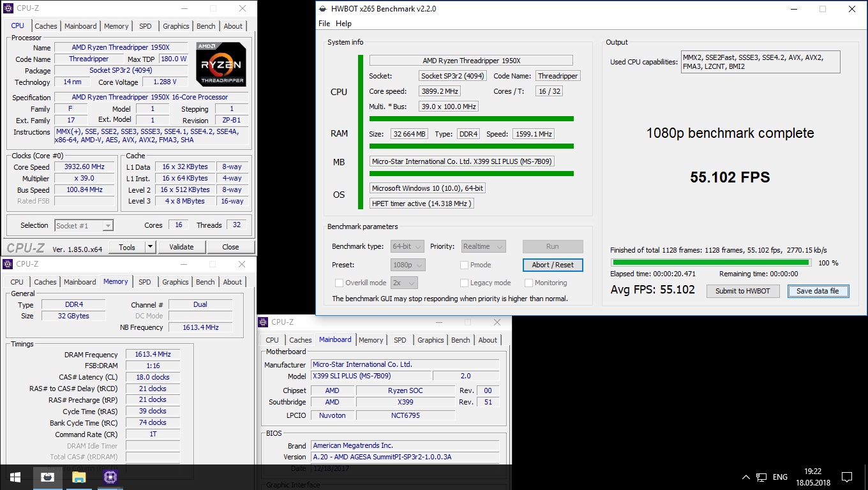Toggle the Pmode checkbox

click(x=465, y=265)
